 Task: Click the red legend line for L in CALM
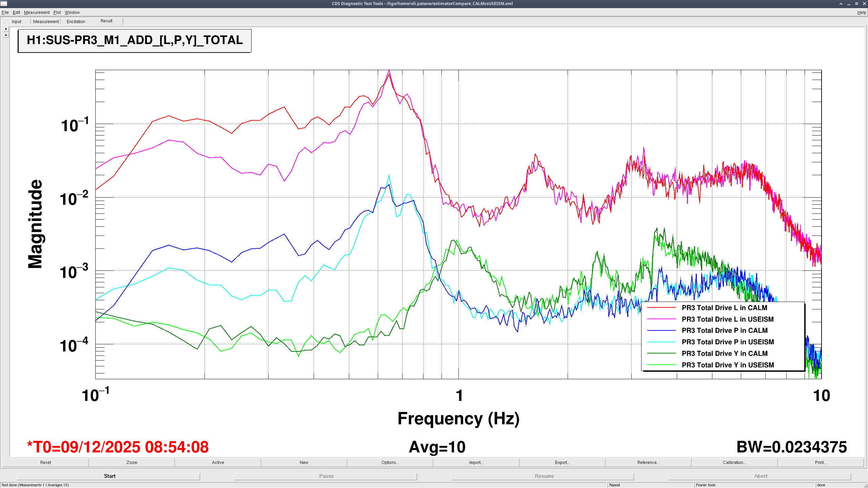tap(662, 308)
